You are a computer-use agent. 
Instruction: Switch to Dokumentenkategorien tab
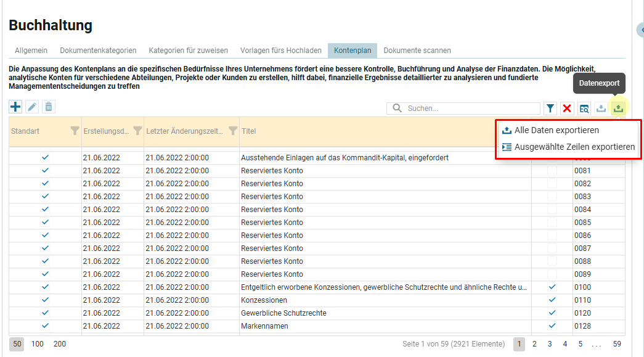click(98, 51)
